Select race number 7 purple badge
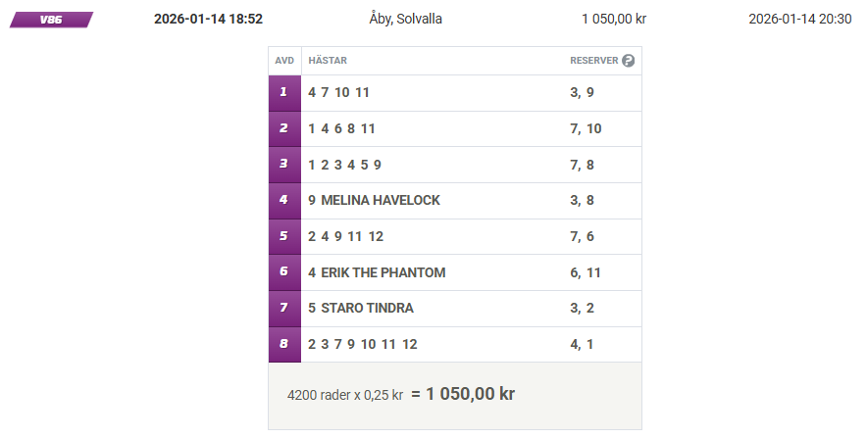 (284, 308)
